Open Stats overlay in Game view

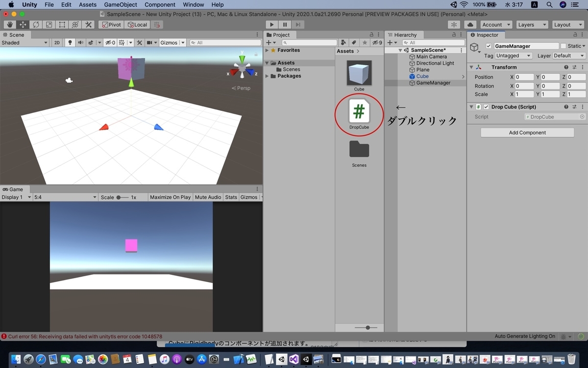tap(231, 197)
